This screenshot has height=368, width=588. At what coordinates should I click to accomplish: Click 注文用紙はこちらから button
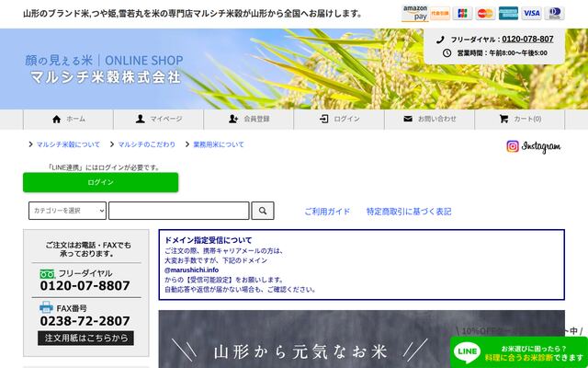85,338
